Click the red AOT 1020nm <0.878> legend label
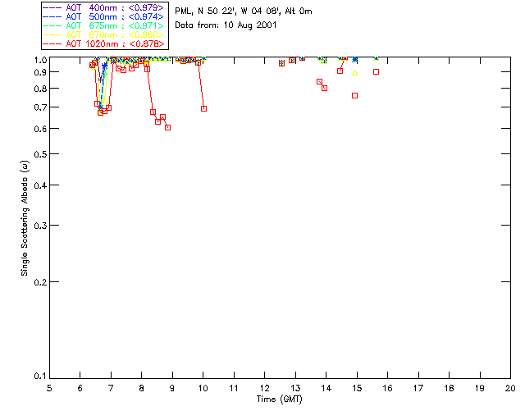This screenshot has height=420, width=525. [x=115, y=43]
